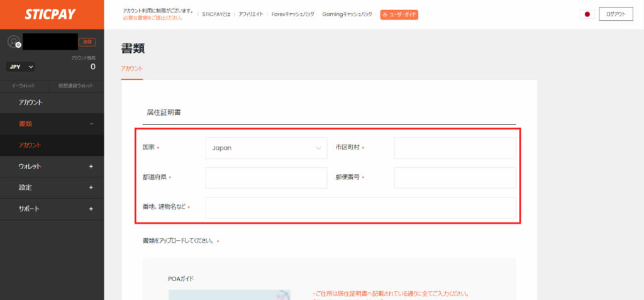
Task: Click the STICPAY logo
Action: point(50,14)
